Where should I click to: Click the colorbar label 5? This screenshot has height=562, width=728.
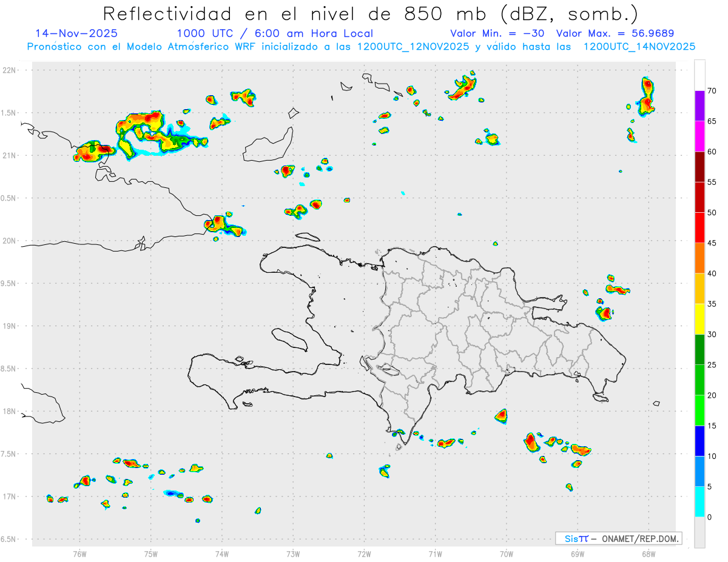tap(710, 487)
